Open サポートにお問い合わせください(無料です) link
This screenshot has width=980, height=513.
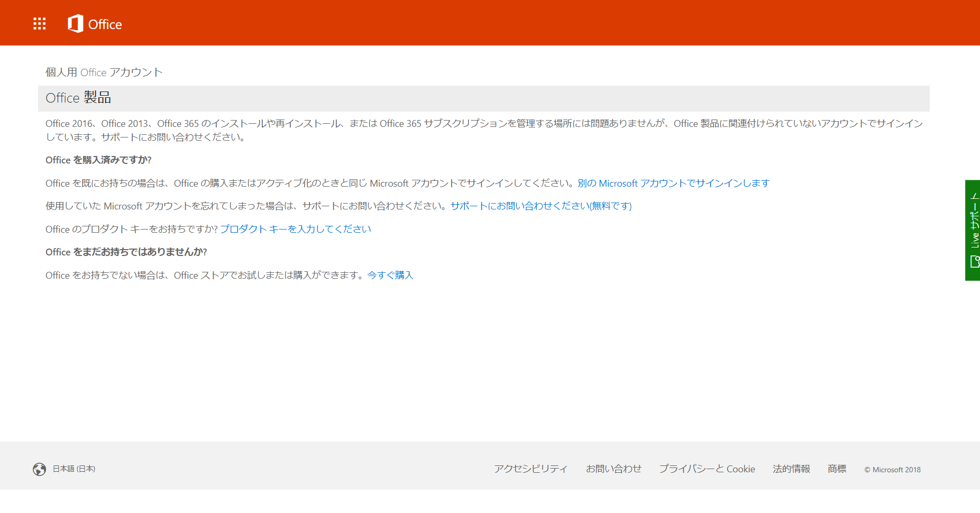pyautogui.click(x=541, y=206)
